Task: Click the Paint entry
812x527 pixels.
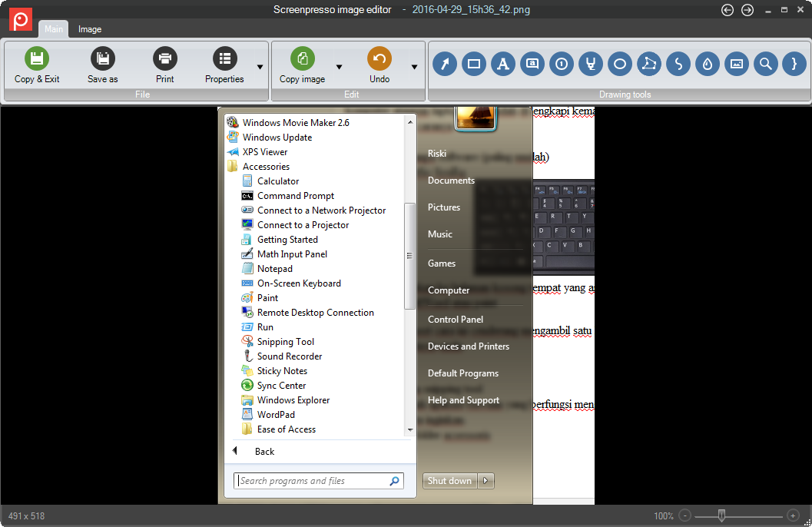Action: tap(268, 297)
